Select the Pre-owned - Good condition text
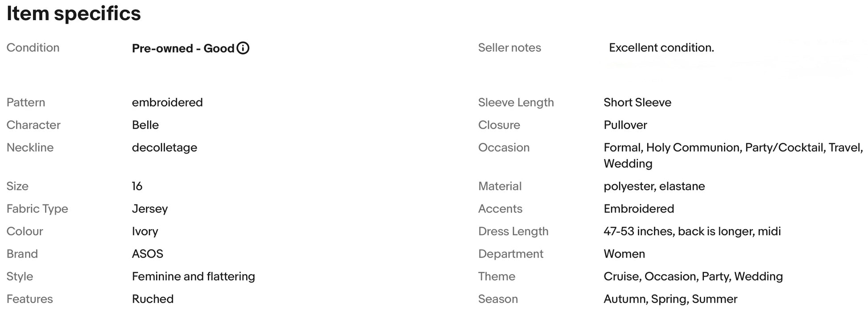 [183, 48]
